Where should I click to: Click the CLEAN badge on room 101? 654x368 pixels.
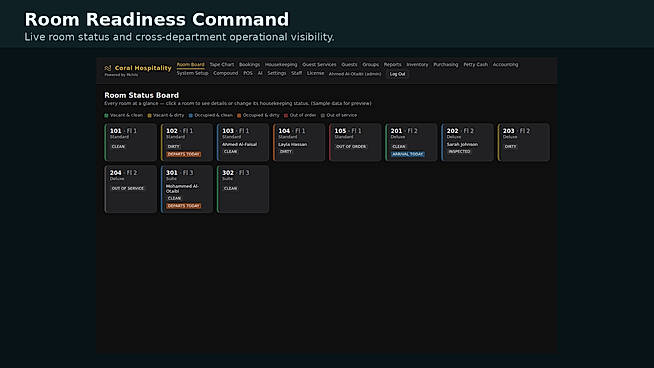coord(118,147)
